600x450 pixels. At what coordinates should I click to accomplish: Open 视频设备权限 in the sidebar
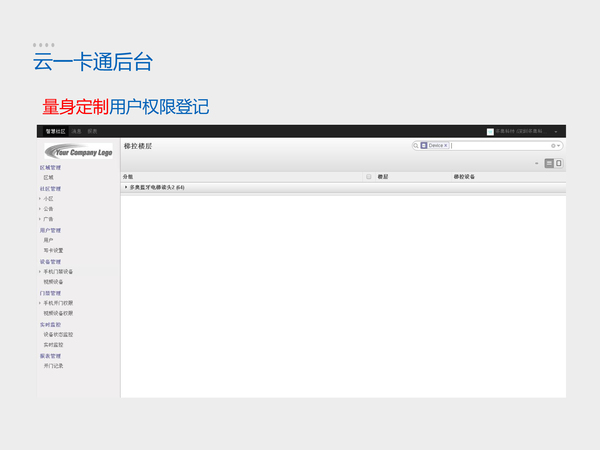[58, 313]
